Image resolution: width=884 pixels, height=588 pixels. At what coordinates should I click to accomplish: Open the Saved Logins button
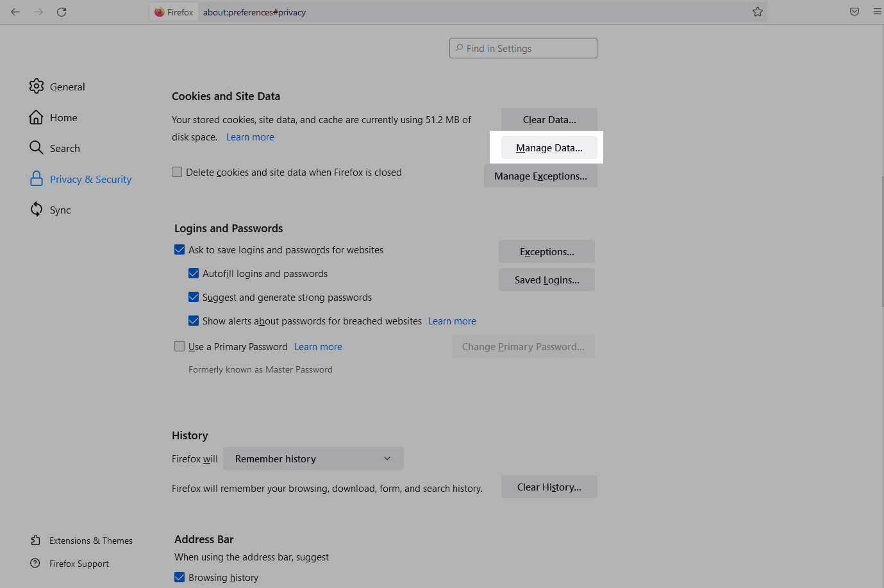(x=547, y=280)
